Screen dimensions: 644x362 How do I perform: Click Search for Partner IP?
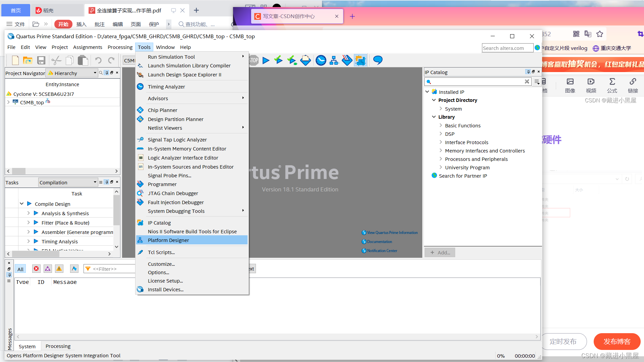(x=463, y=176)
